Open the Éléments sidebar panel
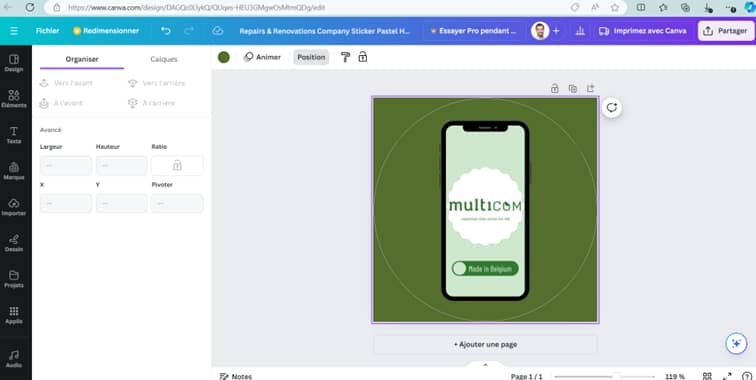This screenshot has width=756, height=380. [x=14, y=99]
